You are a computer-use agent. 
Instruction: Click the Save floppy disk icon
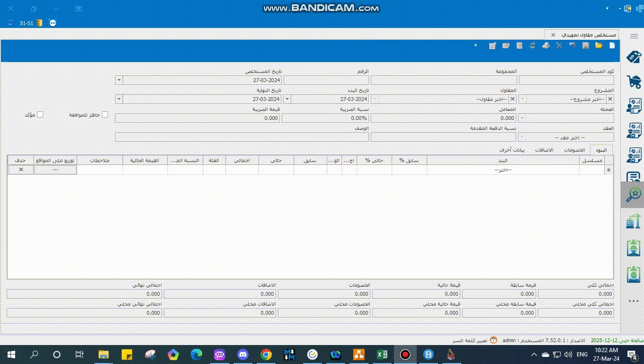[586, 45]
